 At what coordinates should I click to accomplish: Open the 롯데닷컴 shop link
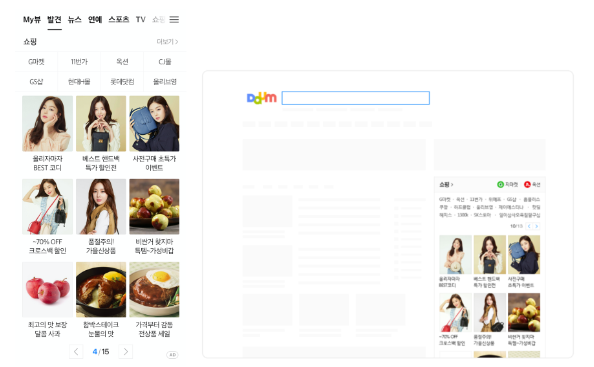[122, 81]
